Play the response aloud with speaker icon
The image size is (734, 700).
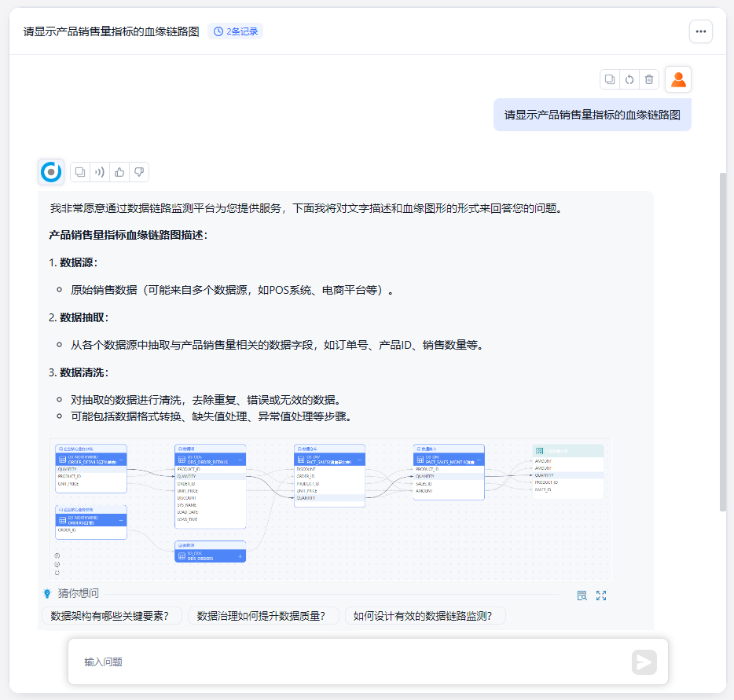pyautogui.click(x=100, y=172)
